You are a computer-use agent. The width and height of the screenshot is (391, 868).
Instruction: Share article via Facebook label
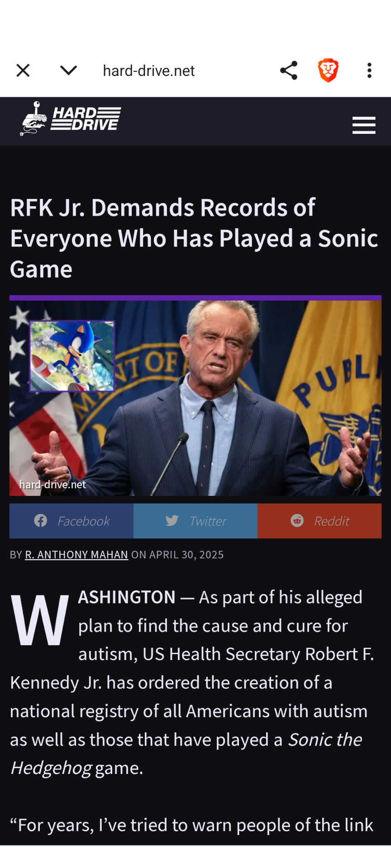(83, 521)
